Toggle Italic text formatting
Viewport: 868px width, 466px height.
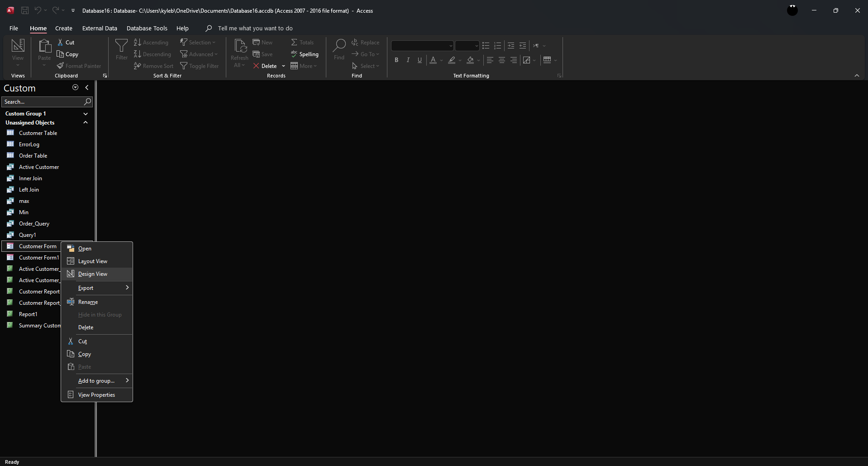408,60
